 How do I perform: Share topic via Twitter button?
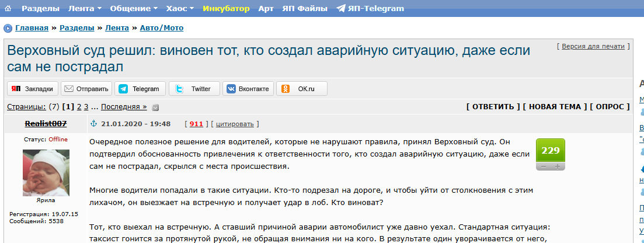point(194,88)
